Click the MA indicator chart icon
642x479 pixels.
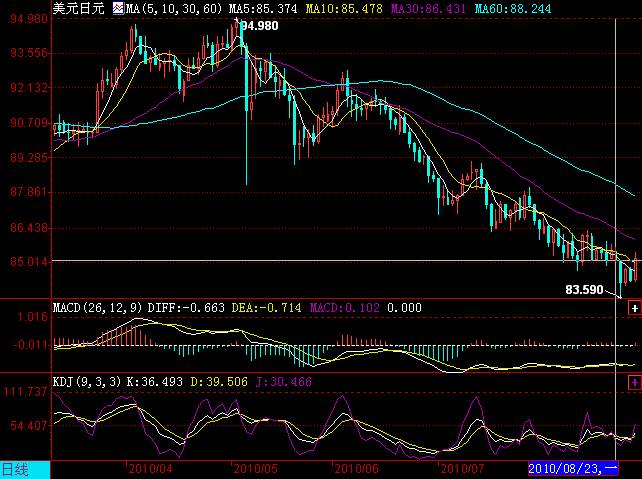[x=118, y=8]
